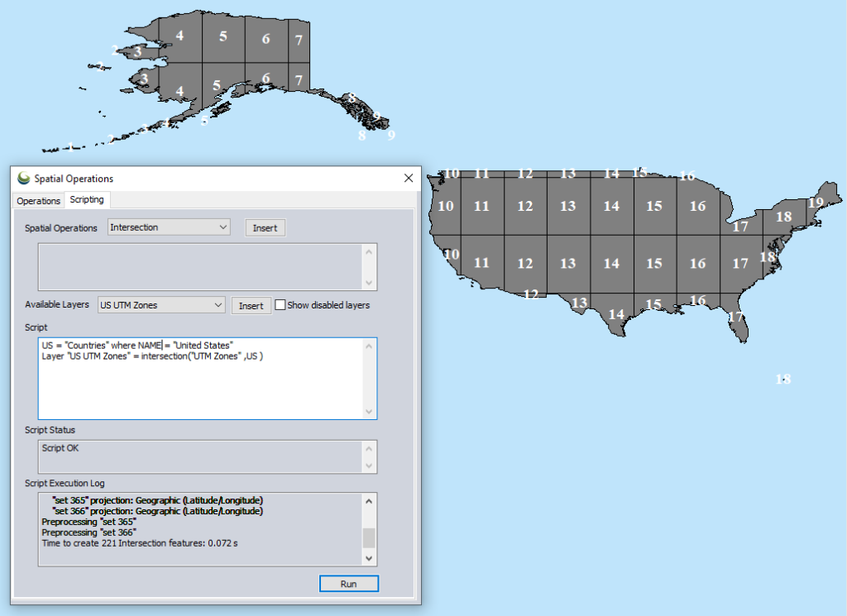
Task: Click Insert next to Intersection dropdown
Action: click(x=265, y=228)
